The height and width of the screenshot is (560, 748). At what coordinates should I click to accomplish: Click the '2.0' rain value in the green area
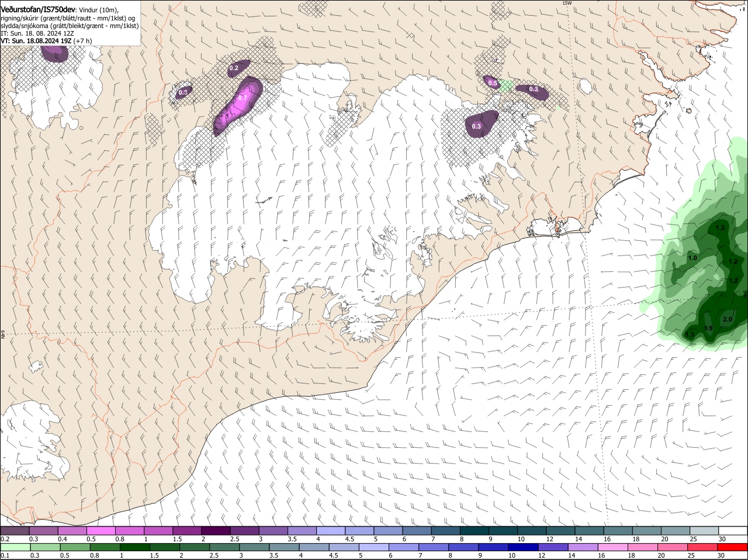click(x=728, y=319)
